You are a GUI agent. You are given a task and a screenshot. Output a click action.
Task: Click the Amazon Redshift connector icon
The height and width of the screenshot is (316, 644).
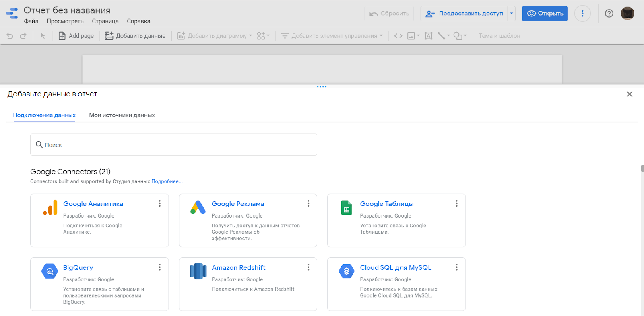(x=198, y=271)
